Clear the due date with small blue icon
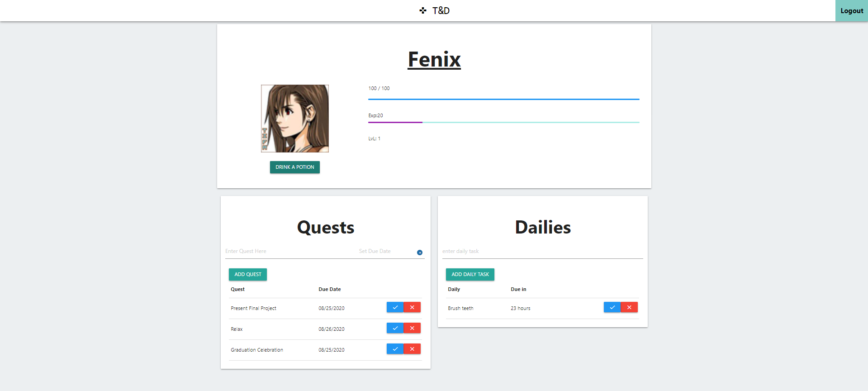 coord(420,253)
